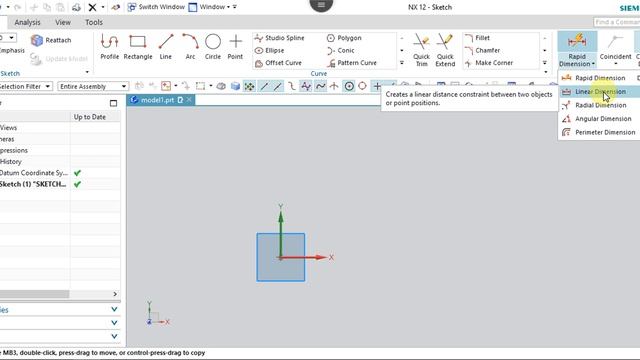The width and height of the screenshot is (640, 360).
Task: Apply the Make Corner tool
Action: [489, 63]
